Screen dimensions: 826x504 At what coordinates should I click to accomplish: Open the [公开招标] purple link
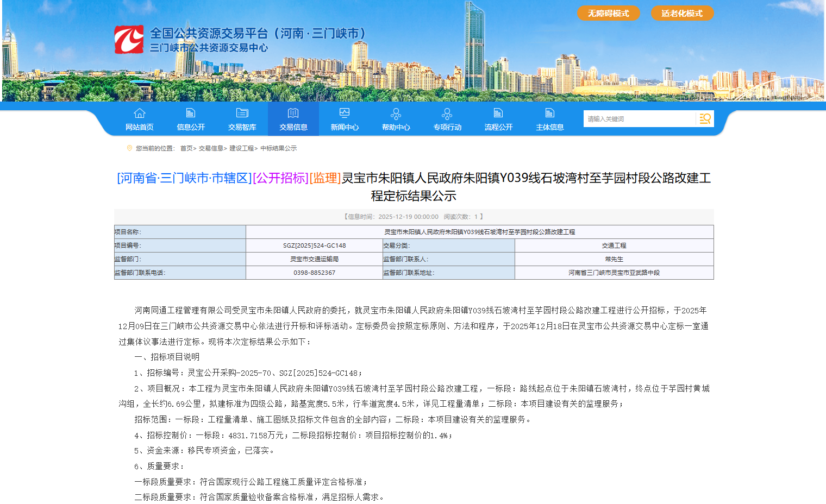coord(279,178)
